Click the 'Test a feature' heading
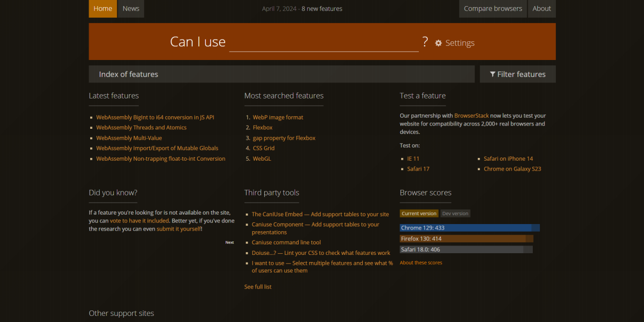644x322 pixels. (x=423, y=96)
